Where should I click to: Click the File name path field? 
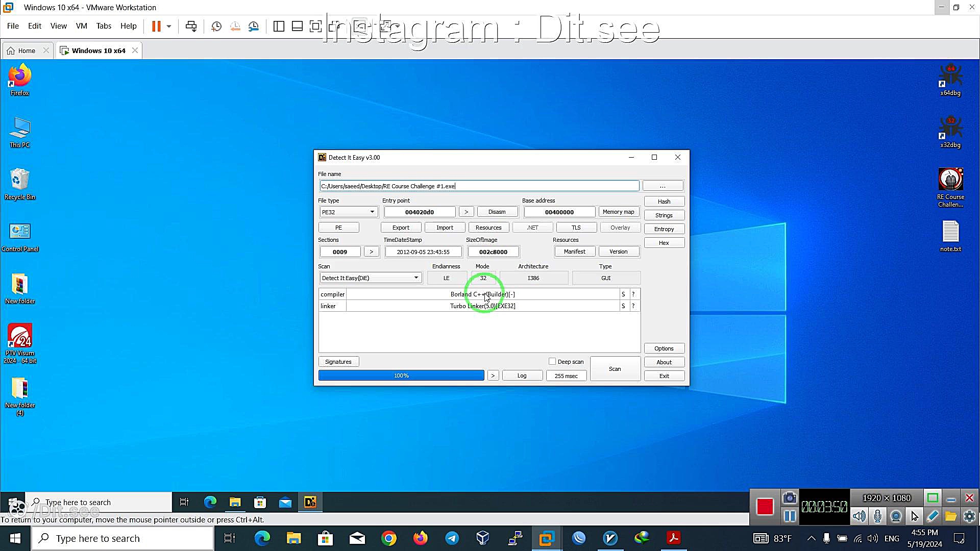(x=479, y=186)
